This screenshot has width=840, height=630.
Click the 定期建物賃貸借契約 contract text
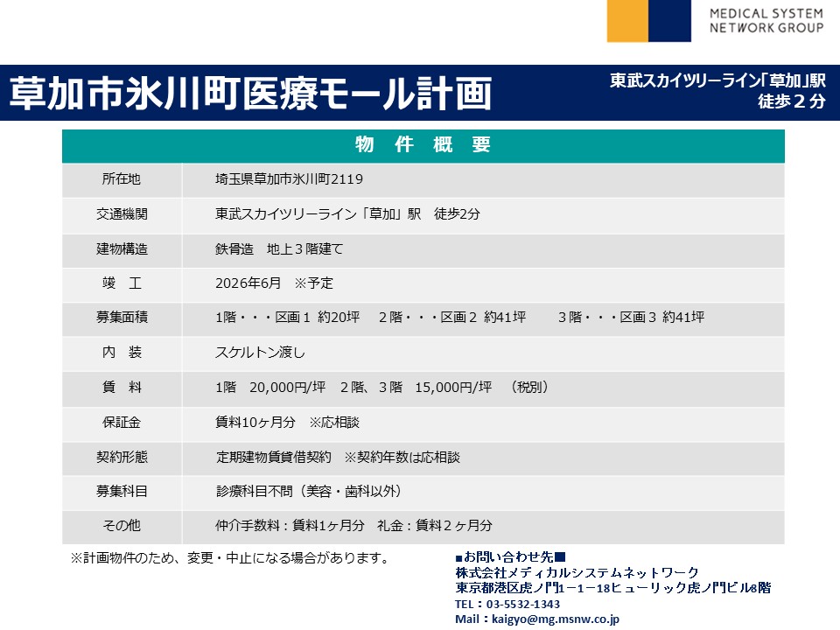[x=274, y=457]
